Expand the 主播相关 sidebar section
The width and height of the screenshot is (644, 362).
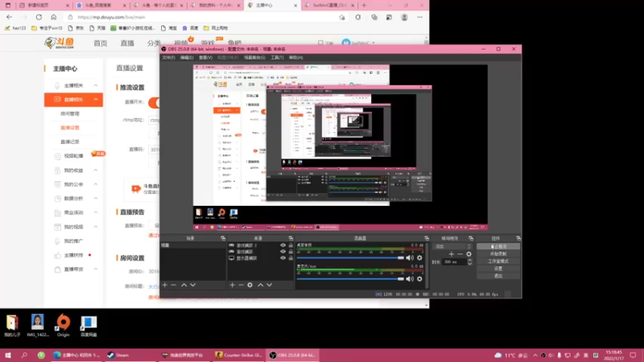[x=95, y=85]
